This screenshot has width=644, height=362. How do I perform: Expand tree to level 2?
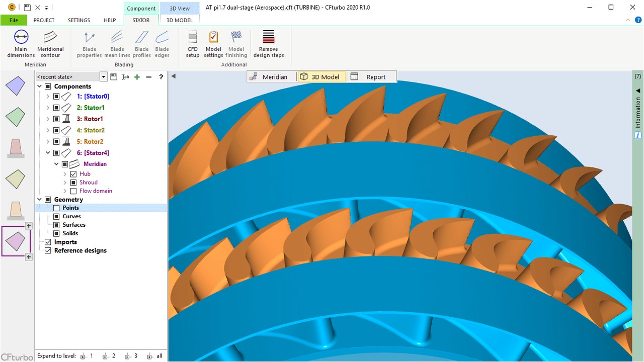(109, 356)
